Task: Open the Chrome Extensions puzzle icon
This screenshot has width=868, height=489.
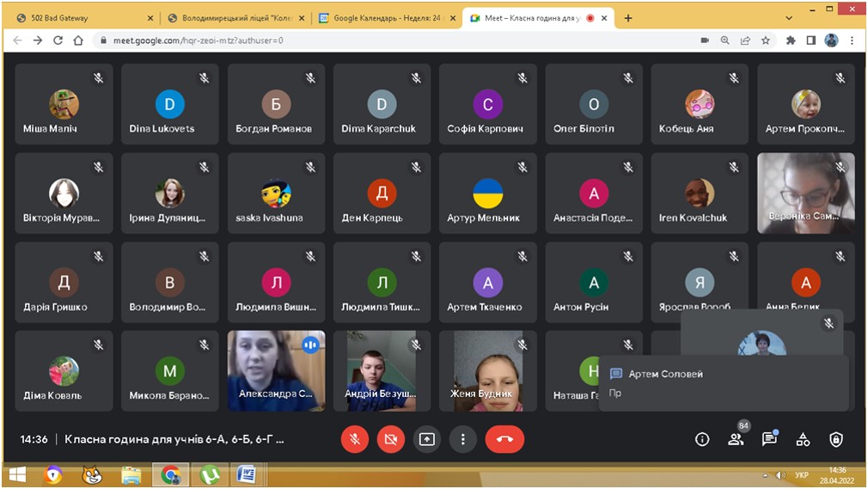Action: 791,40
